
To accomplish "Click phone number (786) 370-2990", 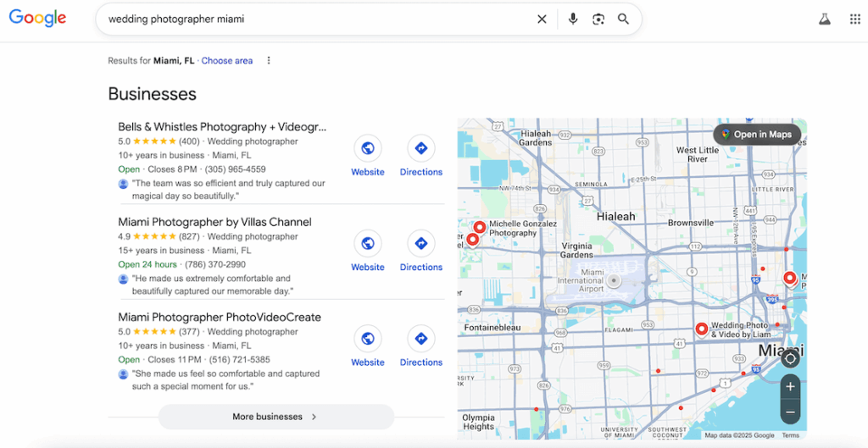I will pos(215,264).
